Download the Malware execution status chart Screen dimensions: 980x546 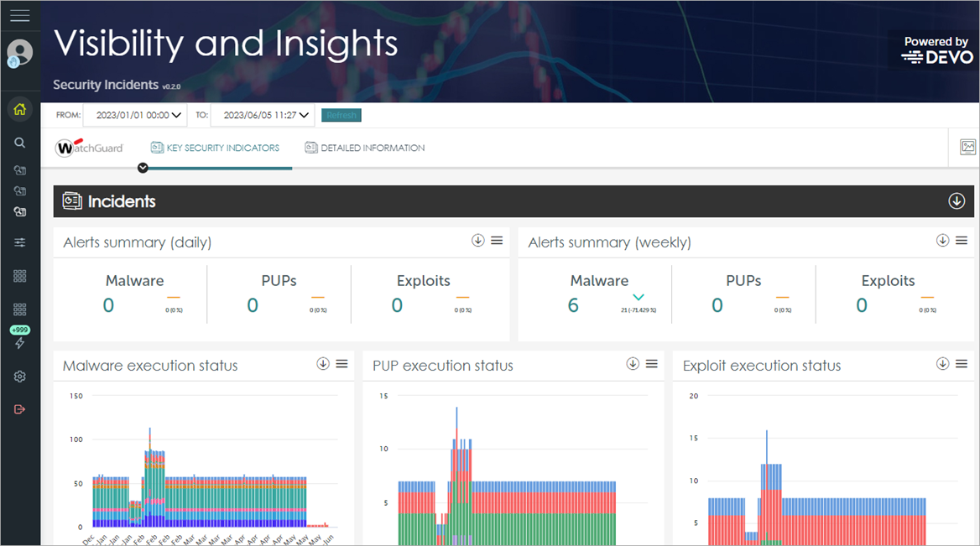click(322, 363)
